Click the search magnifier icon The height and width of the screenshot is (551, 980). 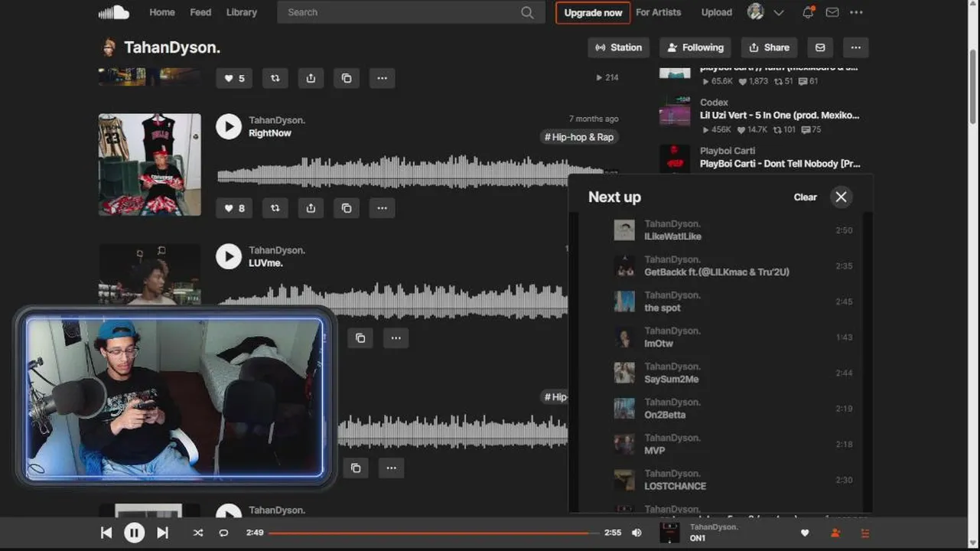point(527,12)
